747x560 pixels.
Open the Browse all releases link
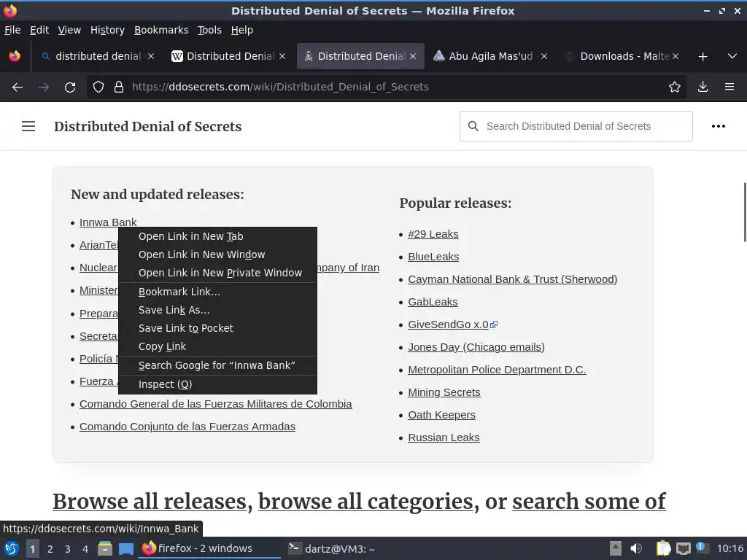(150, 502)
